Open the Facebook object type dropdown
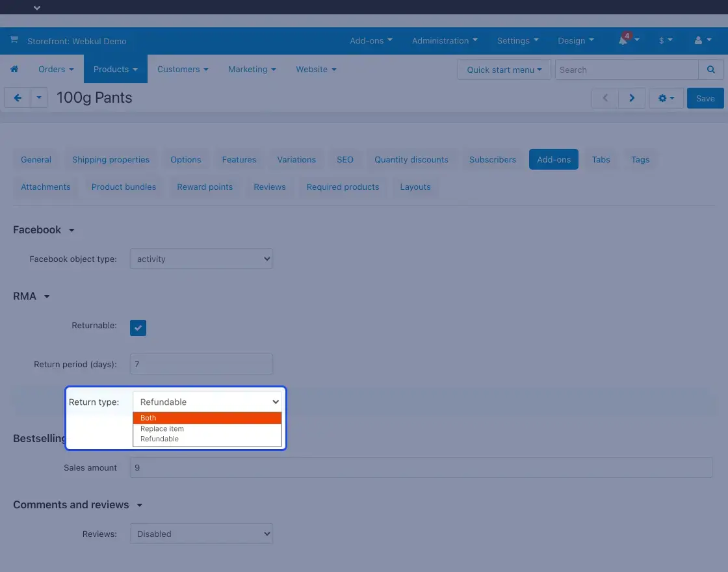The width and height of the screenshot is (728, 572). tap(201, 259)
